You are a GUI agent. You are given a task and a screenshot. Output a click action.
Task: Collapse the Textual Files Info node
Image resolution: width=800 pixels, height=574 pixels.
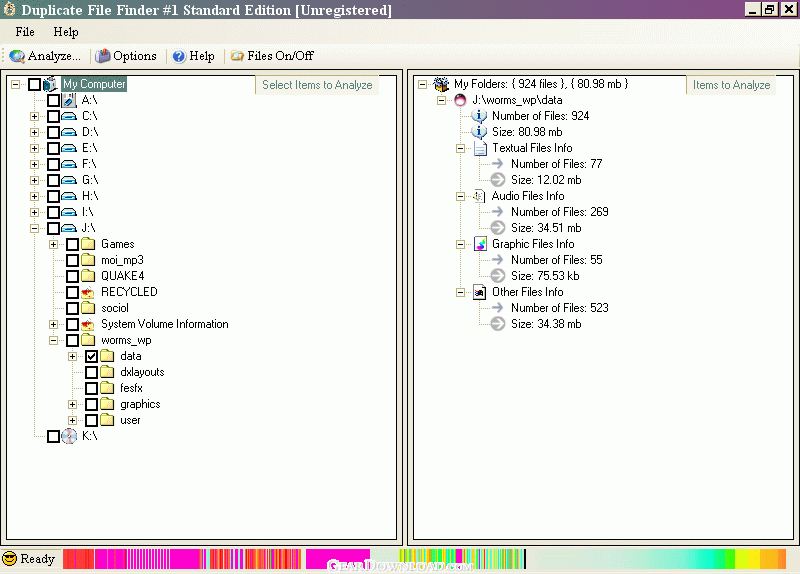[x=460, y=148]
